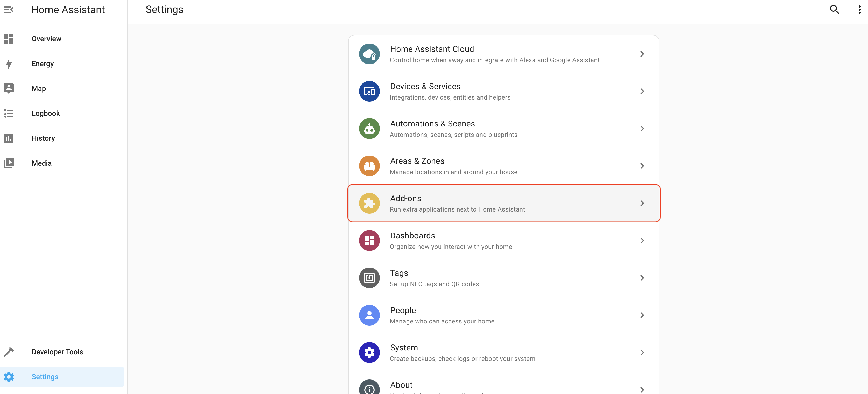Expand Dashboards using its chevron arrow
Viewport: 868px width, 394px height.
click(642, 241)
